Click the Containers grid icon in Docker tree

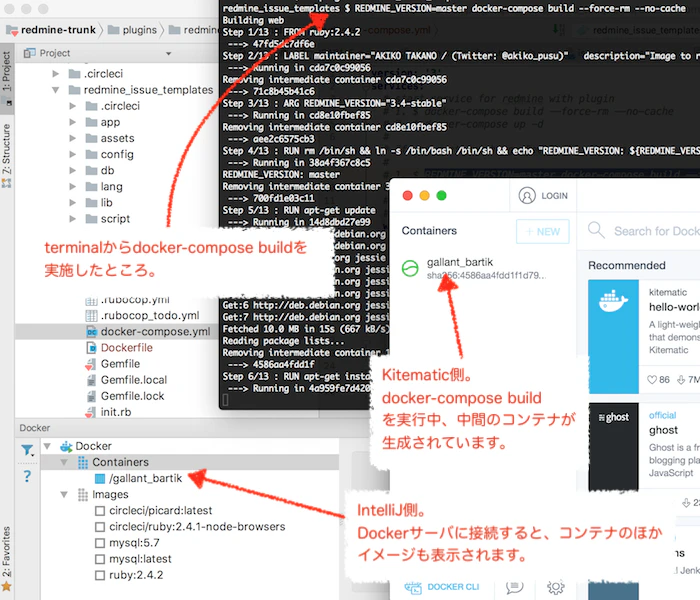pos(83,462)
